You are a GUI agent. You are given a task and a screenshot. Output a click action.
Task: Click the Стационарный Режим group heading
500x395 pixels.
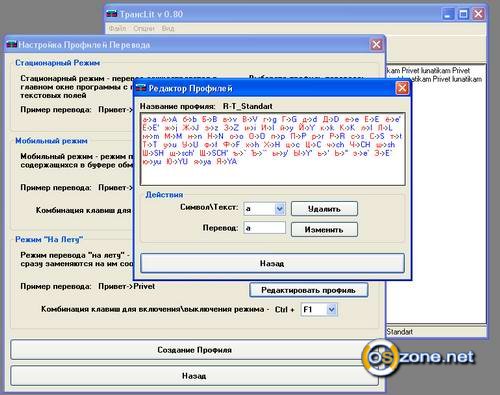tap(57, 63)
